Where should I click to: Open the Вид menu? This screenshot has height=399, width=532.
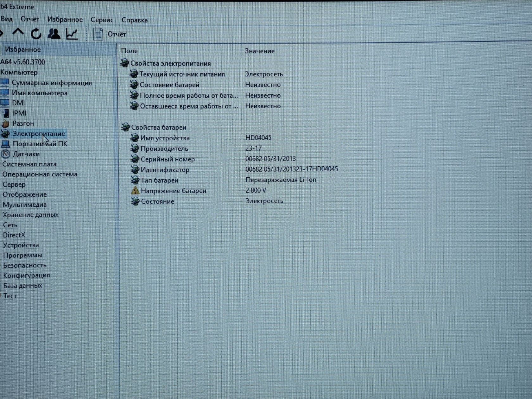7,19
